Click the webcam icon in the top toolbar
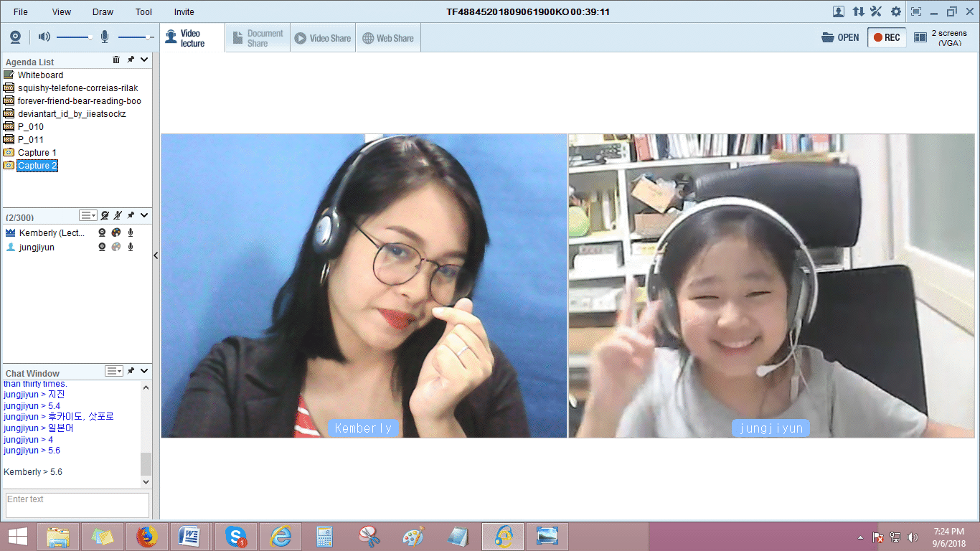980x551 pixels. tap(15, 37)
